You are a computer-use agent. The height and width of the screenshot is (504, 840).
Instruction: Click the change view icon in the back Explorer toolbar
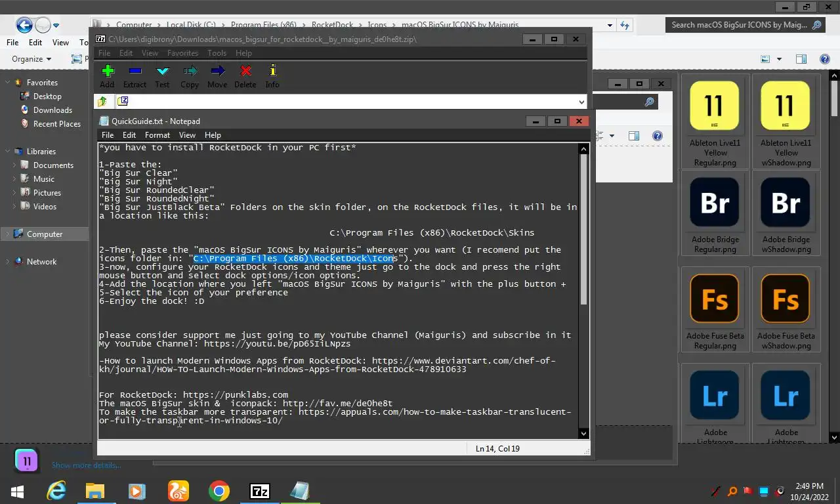(765, 59)
